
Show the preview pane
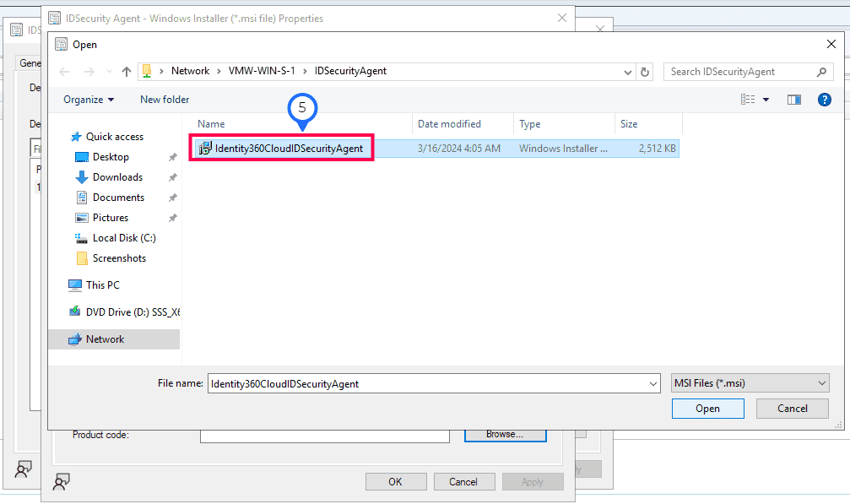click(x=794, y=99)
